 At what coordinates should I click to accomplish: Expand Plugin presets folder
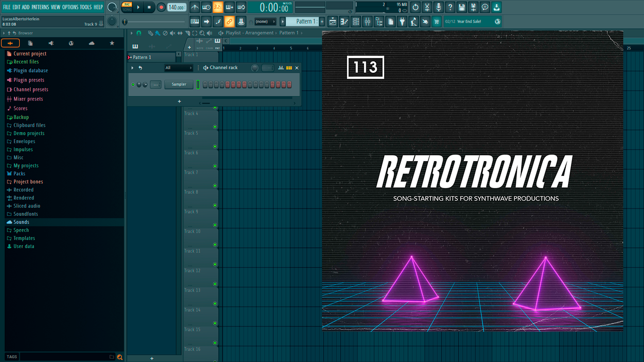[x=29, y=80]
